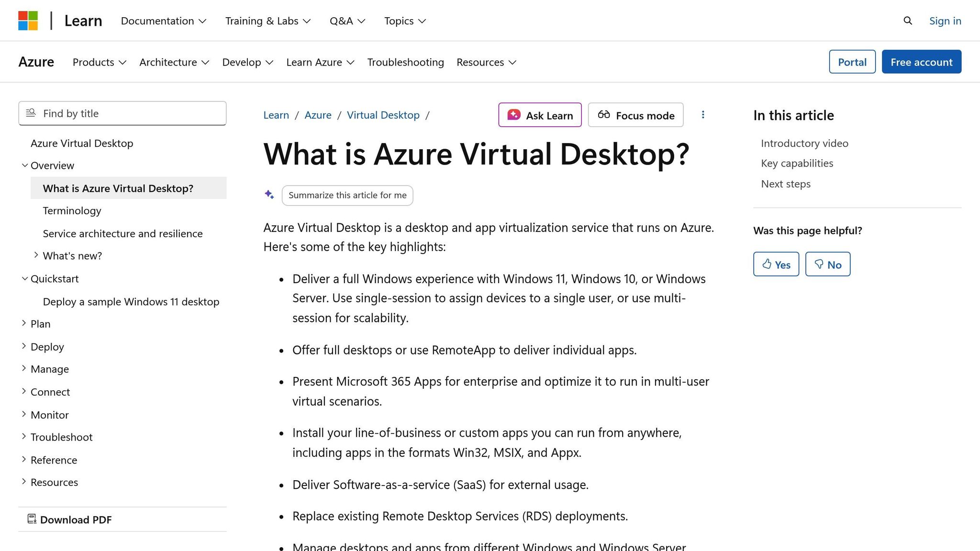Image resolution: width=980 pixels, height=551 pixels.
Task: Mark the page helpful with Yes
Action: 776,264
